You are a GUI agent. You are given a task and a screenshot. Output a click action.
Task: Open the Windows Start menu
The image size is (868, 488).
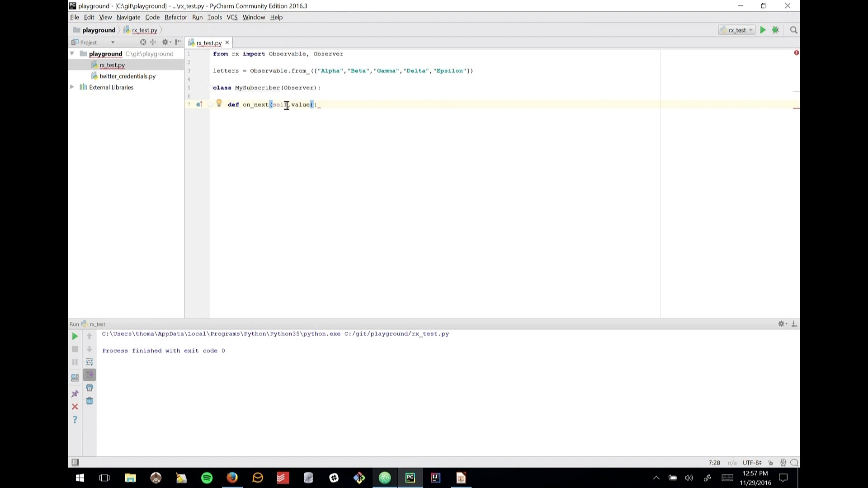(80, 478)
